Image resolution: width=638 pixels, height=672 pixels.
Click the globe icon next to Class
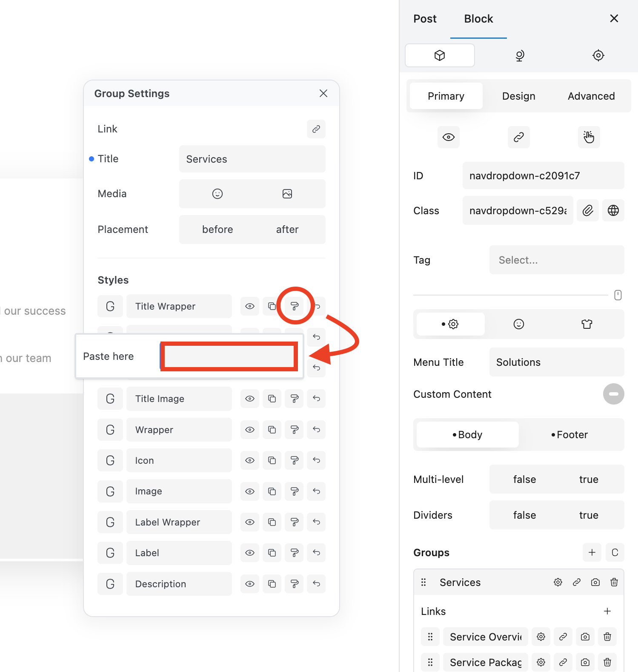613,210
